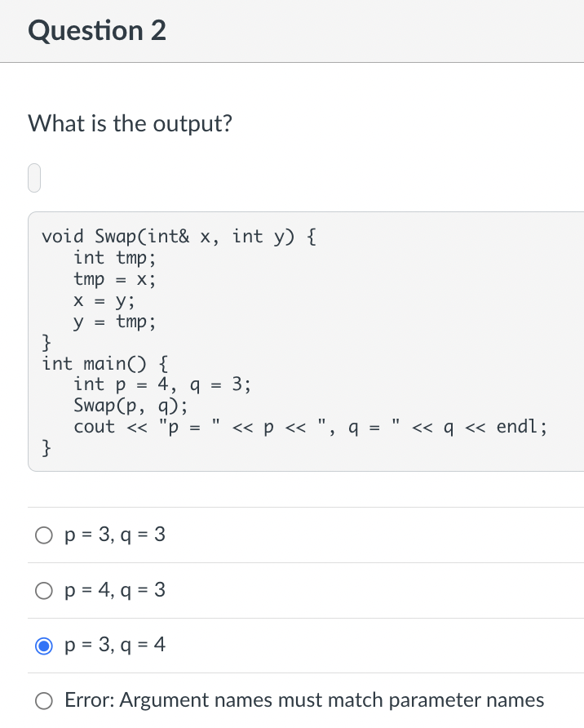Click the pin handle icon above the code block
The height and width of the screenshot is (728, 584).
(x=33, y=177)
